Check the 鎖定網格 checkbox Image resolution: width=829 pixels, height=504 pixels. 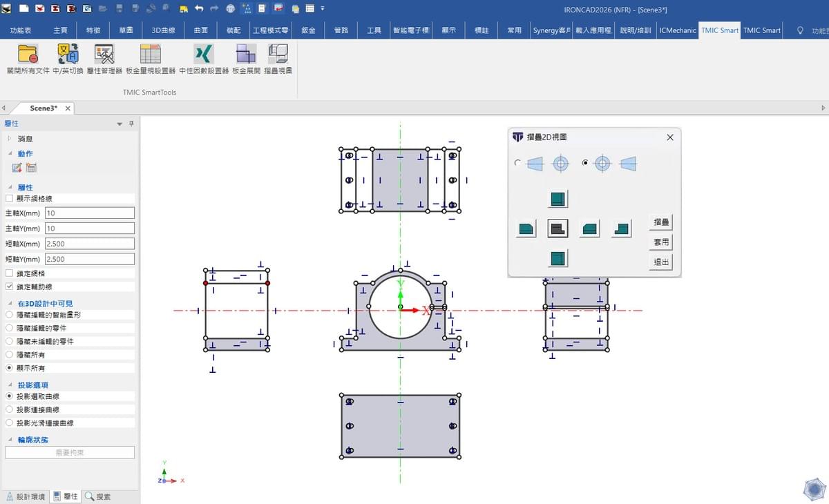(x=10, y=273)
